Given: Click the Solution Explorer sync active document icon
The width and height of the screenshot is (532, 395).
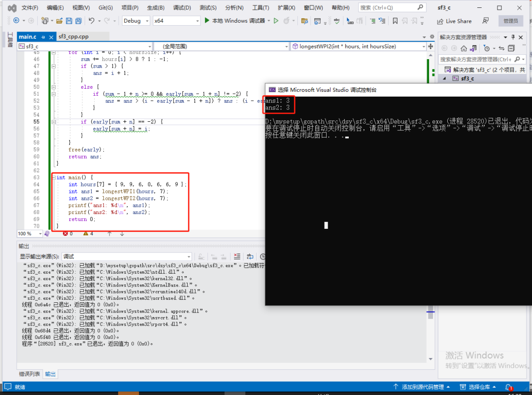Looking at the screenshot, I should [501, 48].
